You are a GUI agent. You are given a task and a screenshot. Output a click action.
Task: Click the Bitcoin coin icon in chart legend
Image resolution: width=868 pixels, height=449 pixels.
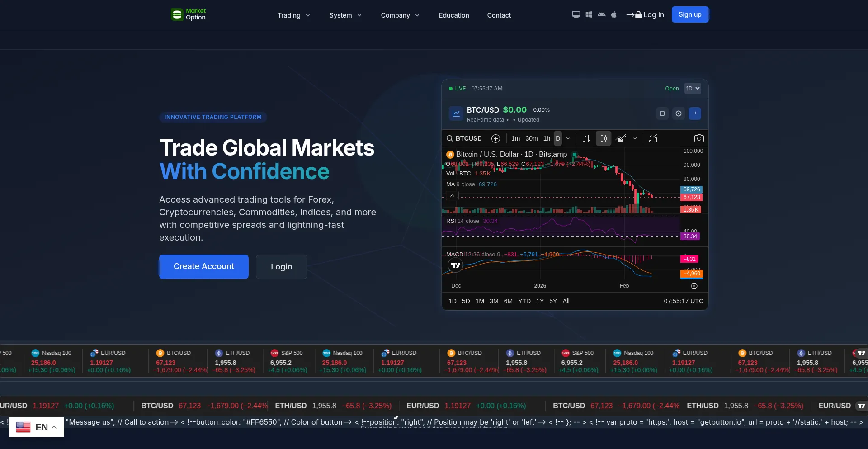click(450, 155)
